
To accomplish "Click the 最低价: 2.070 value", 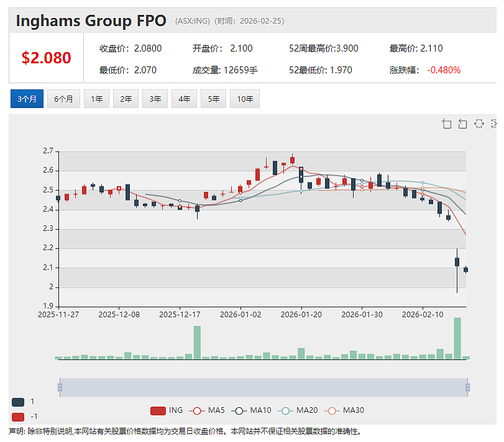I will click(x=127, y=70).
